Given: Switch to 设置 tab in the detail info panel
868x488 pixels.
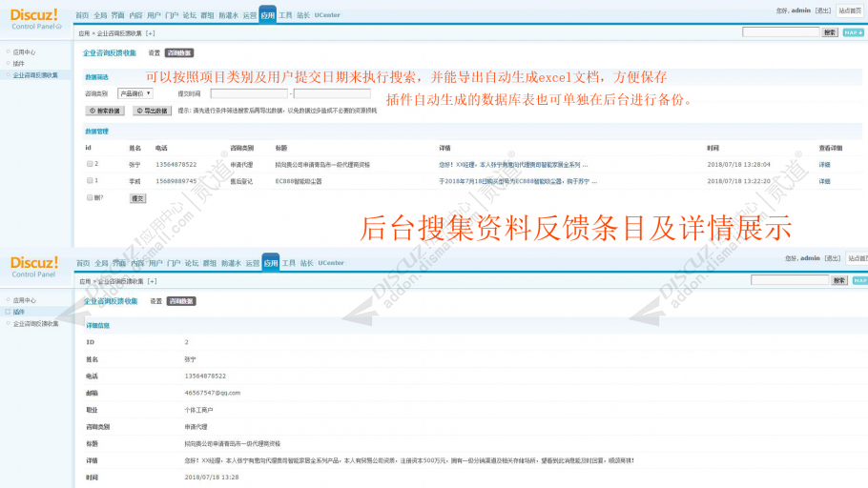Looking at the screenshot, I should coord(156,301).
